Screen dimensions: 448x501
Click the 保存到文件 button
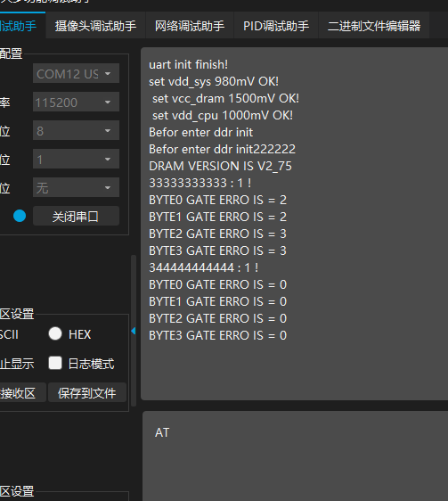87,392
